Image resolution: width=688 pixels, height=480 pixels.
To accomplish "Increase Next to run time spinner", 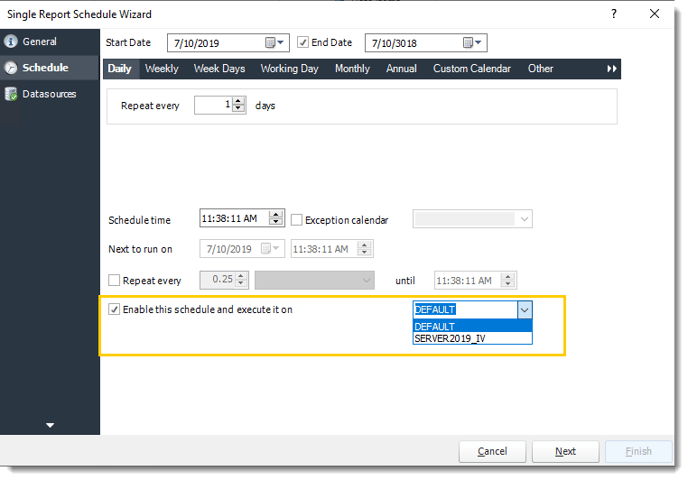I will tap(364, 245).
